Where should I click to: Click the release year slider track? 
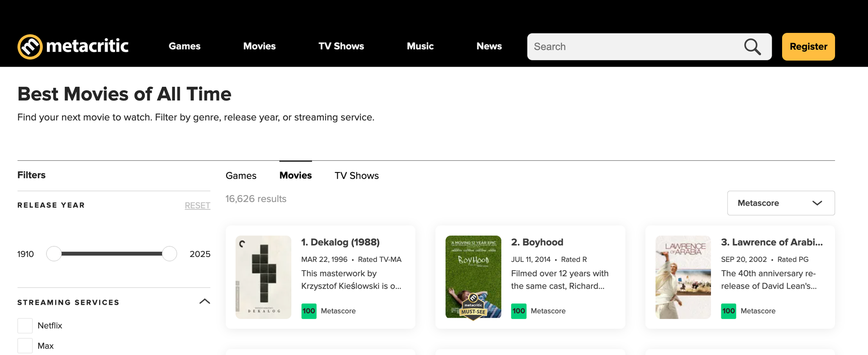(x=112, y=254)
